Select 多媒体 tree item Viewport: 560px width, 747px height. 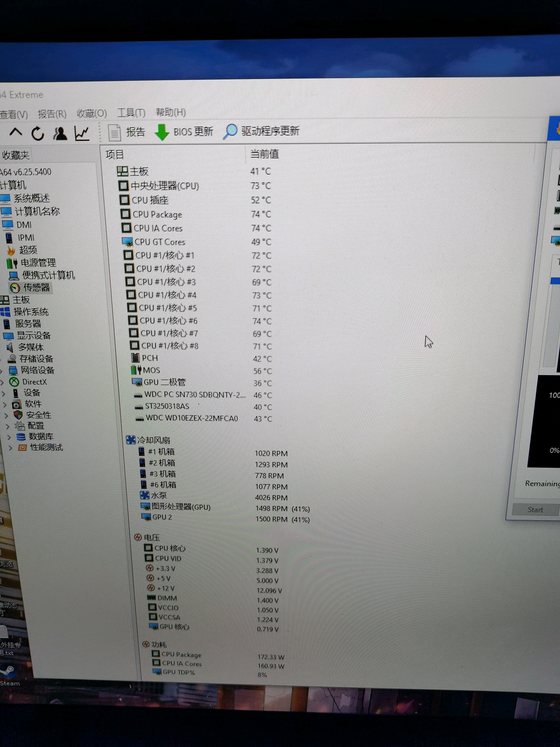(x=25, y=347)
